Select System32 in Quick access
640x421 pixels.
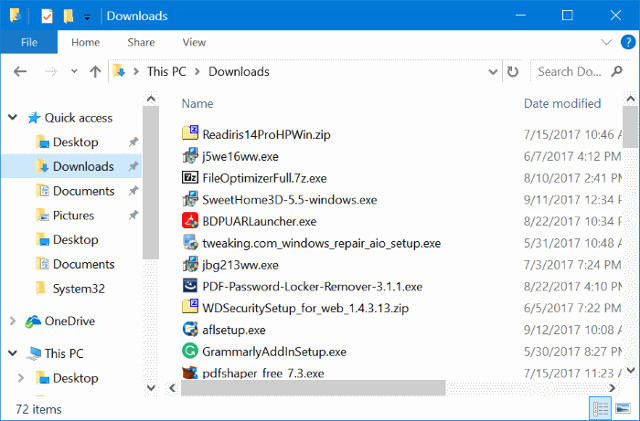(x=78, y=289)
